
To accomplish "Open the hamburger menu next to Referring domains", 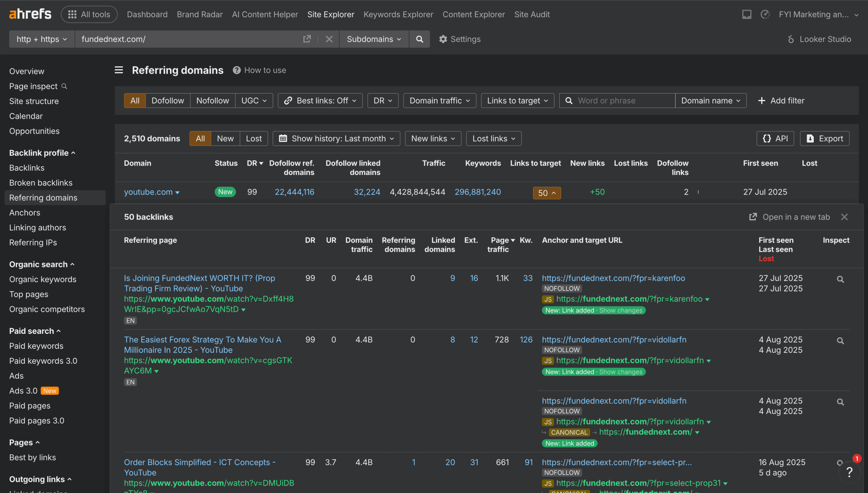I will (118, 70).
